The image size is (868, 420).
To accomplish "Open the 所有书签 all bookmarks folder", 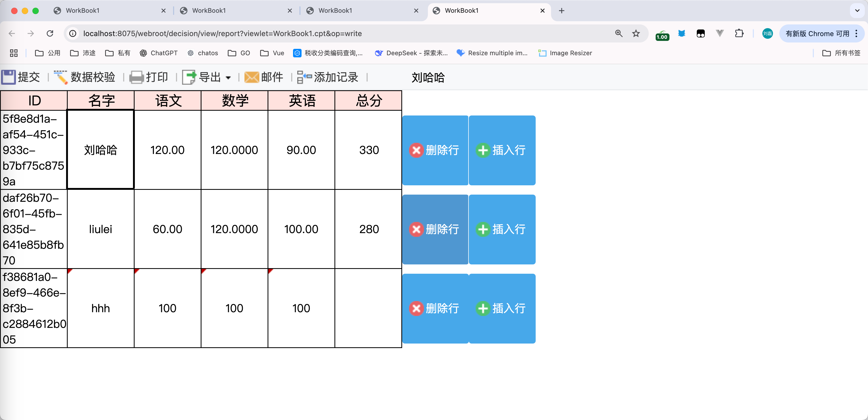I will 841,53.
